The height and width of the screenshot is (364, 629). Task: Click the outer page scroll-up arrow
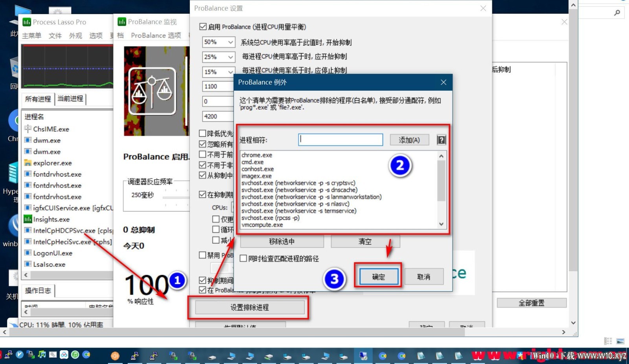pyautogui.click(x=574, y=5)
